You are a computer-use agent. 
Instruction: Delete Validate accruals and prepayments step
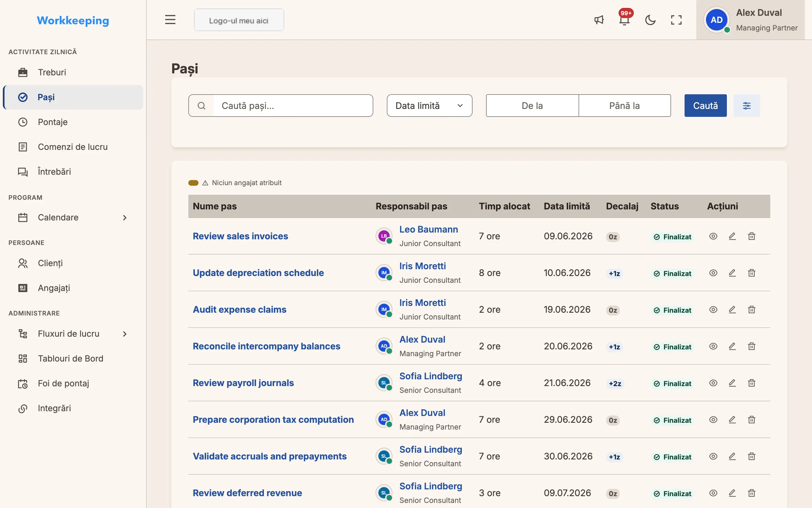coord(752,456)
